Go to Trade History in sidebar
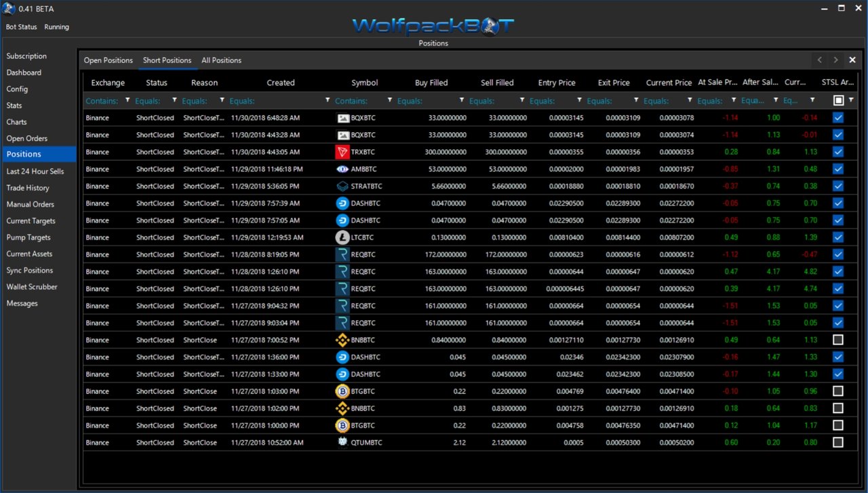 (x=28, y=188)
